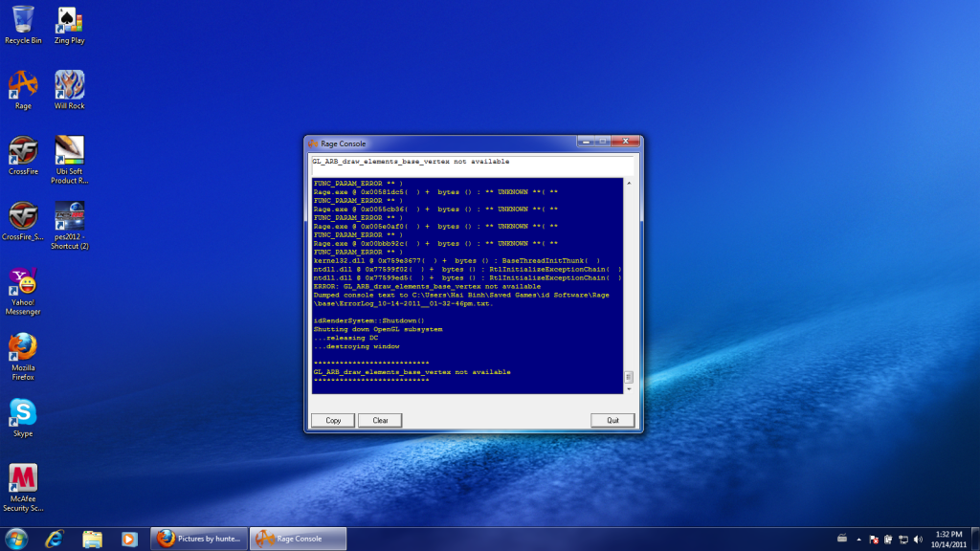This screenshot has height=551, width=980.
Task: Select the CrossFire_S... desktop shortcut
Action: (23, 221)
